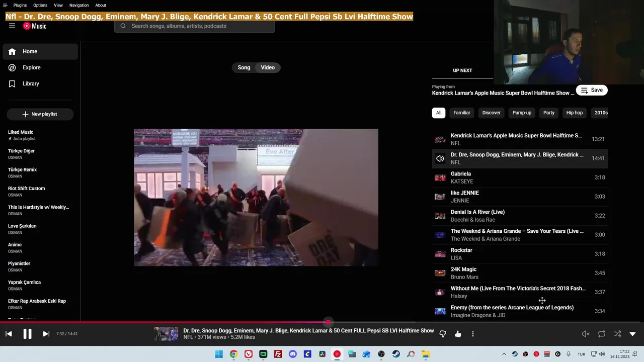Play Enemy by Imagine Dragons & JID

click(x=520, y=311)
